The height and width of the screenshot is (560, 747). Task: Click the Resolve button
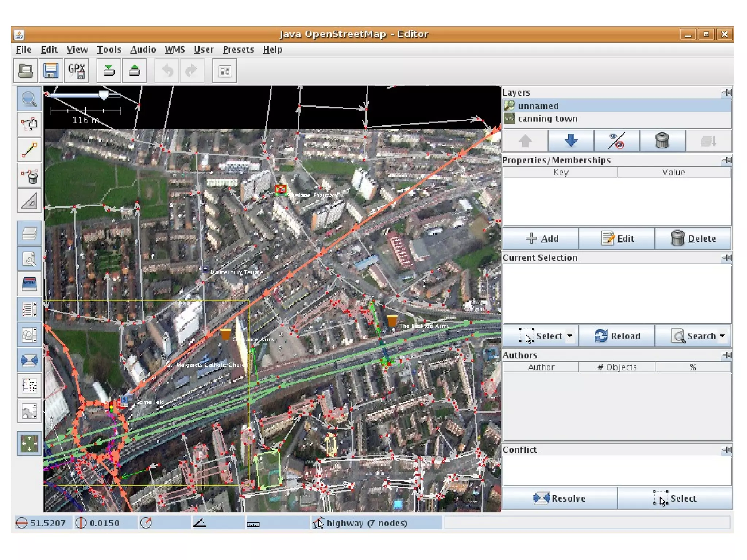point(560,498)
